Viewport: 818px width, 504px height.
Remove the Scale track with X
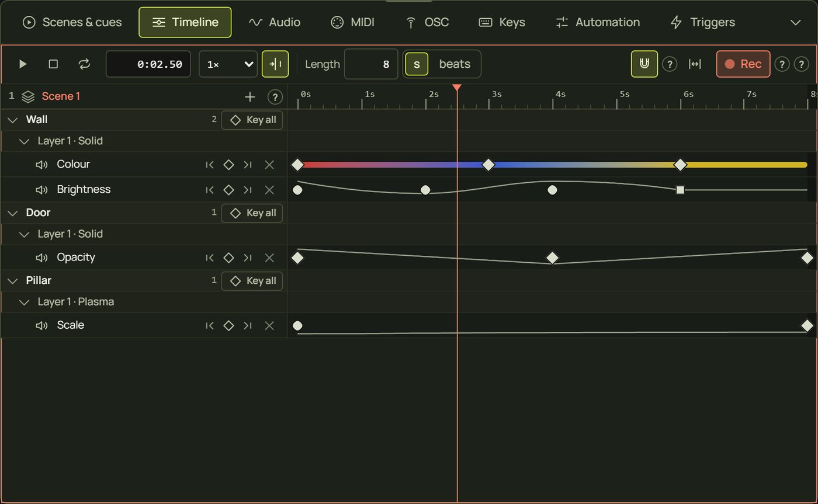click(269, 325)
